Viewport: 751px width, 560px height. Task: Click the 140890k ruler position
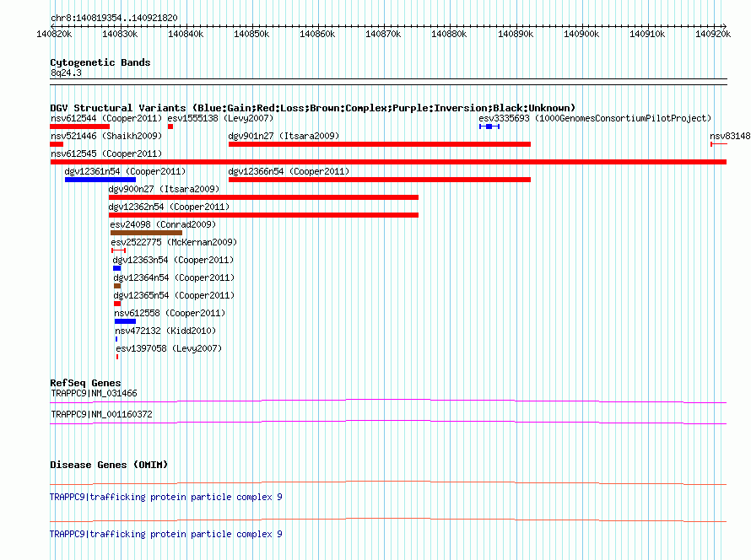[x=516, y=34]
